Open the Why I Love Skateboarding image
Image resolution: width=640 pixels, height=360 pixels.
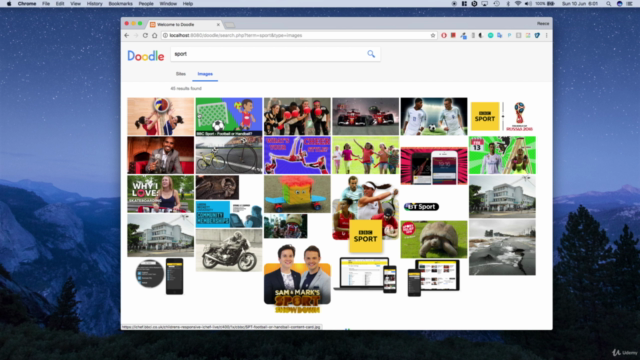pyautogui.click(x=160, y=194)
